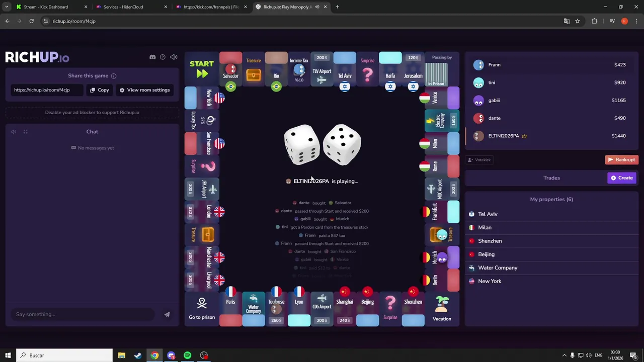Select the JFK Airport tile

pos(202,189)
